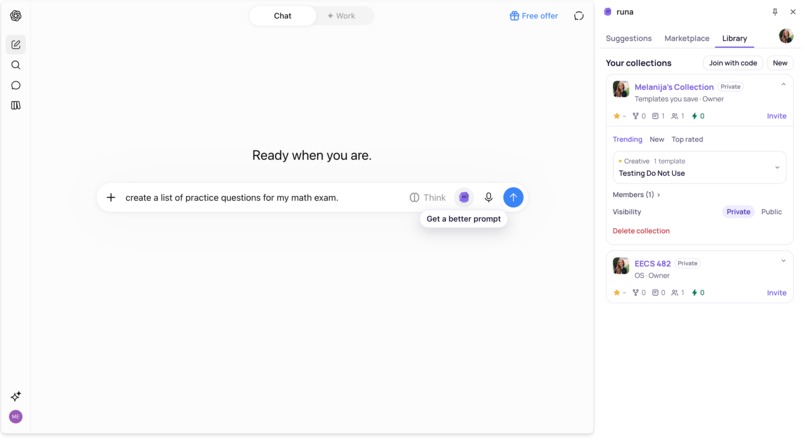This screenshot has width=806, height=438.
Task: Send the prompt with blue arrow button
Action: coord(513,197)
